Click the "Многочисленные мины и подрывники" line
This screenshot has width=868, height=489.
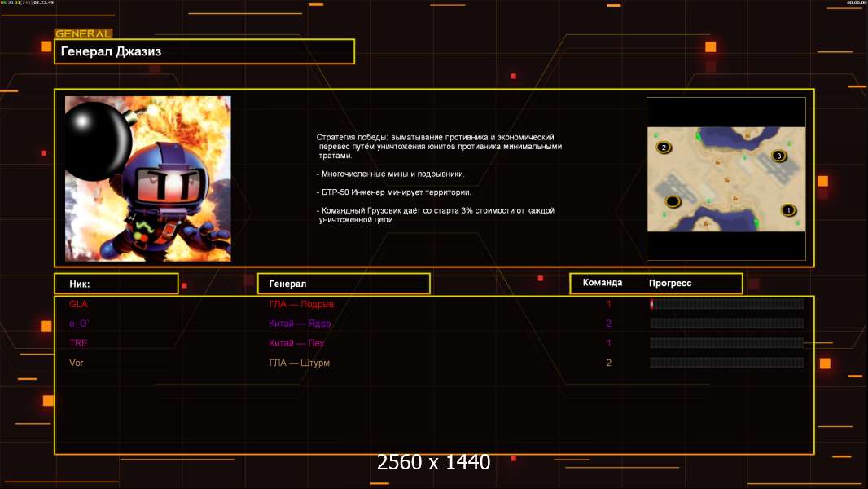[391, 174]
